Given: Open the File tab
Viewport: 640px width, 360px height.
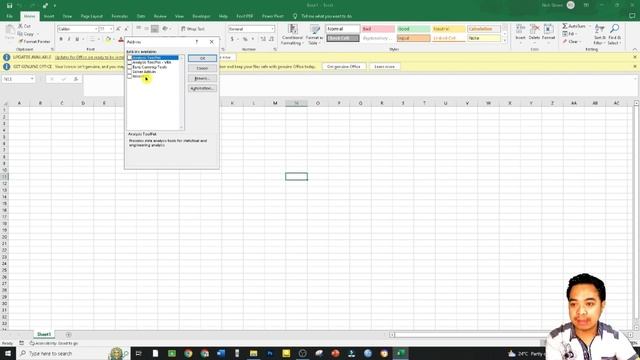Looking at the screenshot, I should (x=9, y=16).
